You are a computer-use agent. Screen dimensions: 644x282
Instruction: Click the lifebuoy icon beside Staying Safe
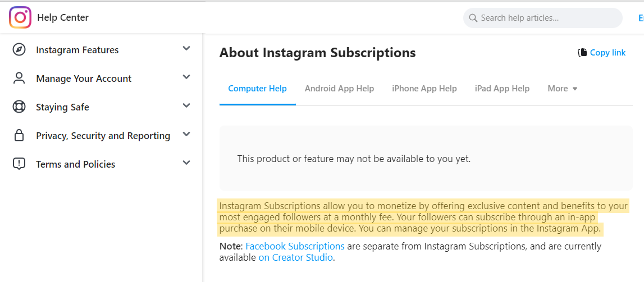point(19,107)
